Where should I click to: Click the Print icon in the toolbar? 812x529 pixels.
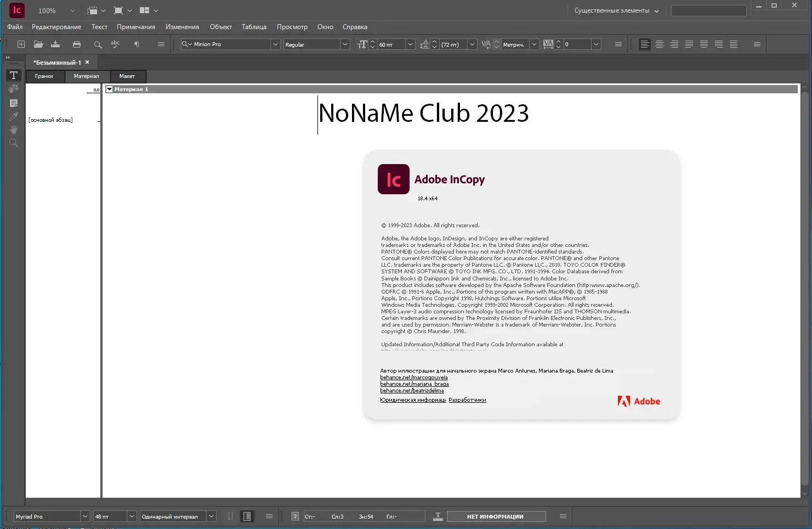click(x=77, y=44)
